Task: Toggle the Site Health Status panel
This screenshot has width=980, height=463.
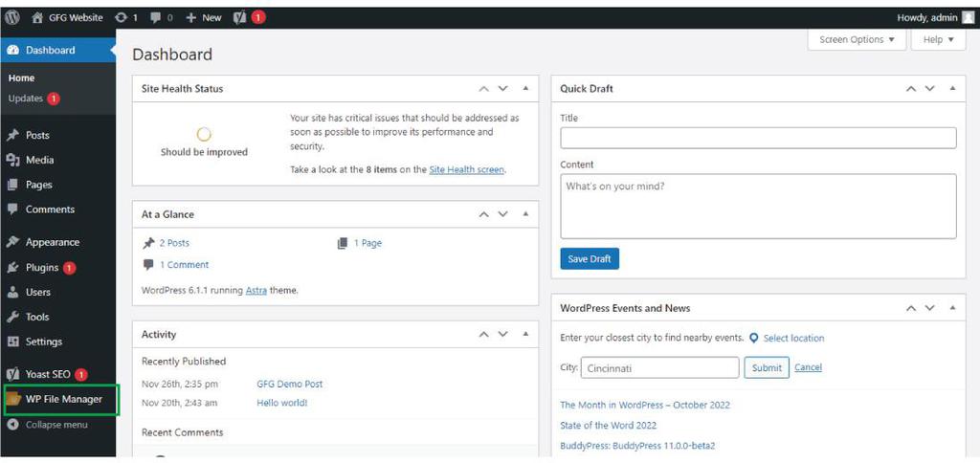Action: pyautogui.click(x=525, y=89)
